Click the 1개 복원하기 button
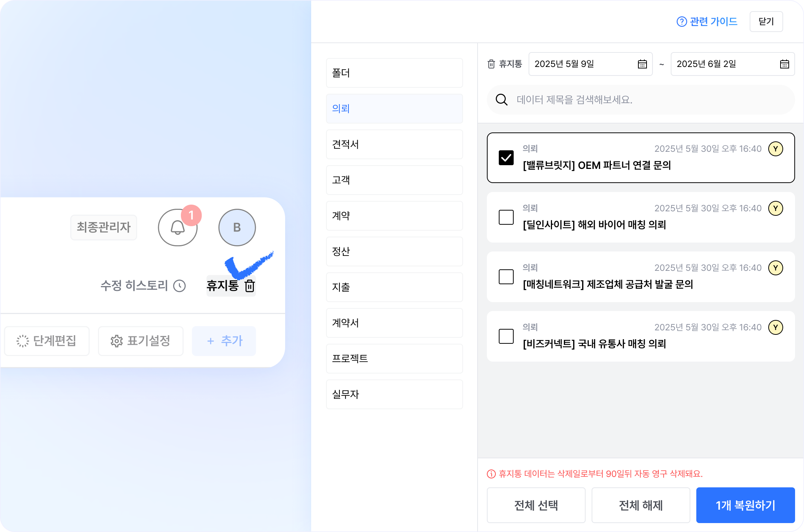 [x=746, y=505]
